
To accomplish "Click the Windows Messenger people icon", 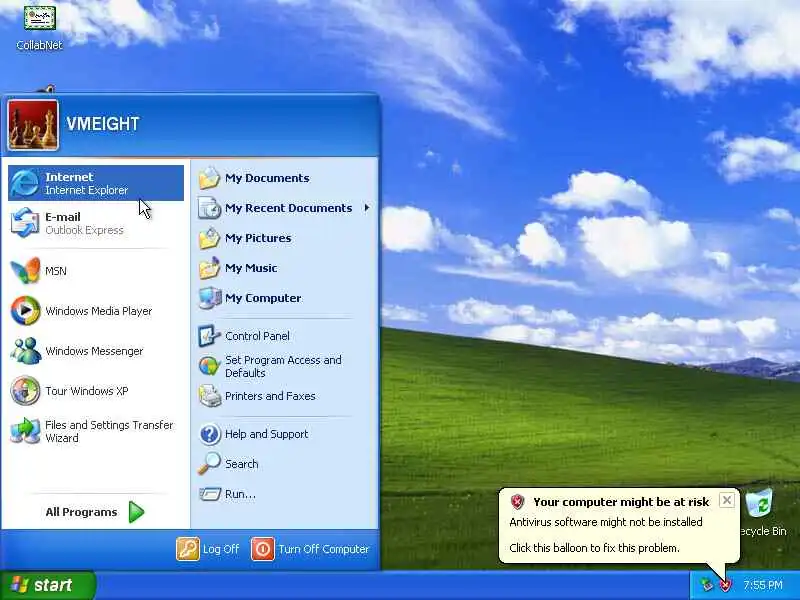I will pos(25,351).
